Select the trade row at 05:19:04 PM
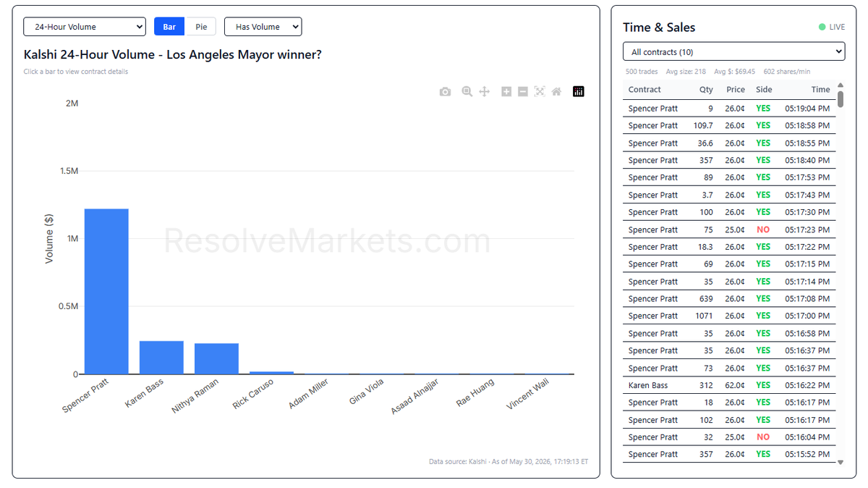This screenshot has height=488, width=868. pyautogui.click(x=729, y=108)
